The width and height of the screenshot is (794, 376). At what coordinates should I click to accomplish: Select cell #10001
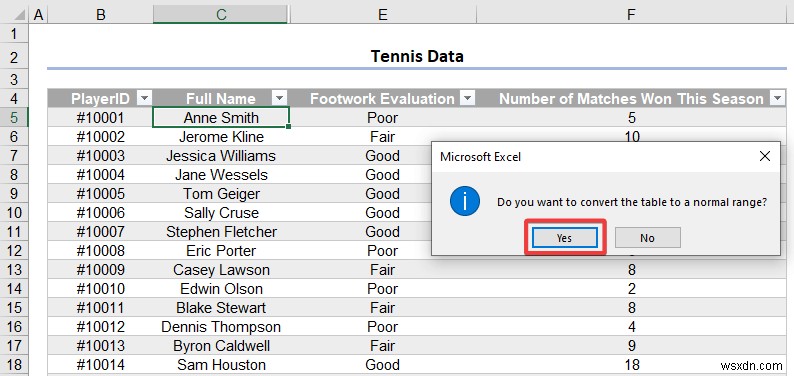[100, 117]
